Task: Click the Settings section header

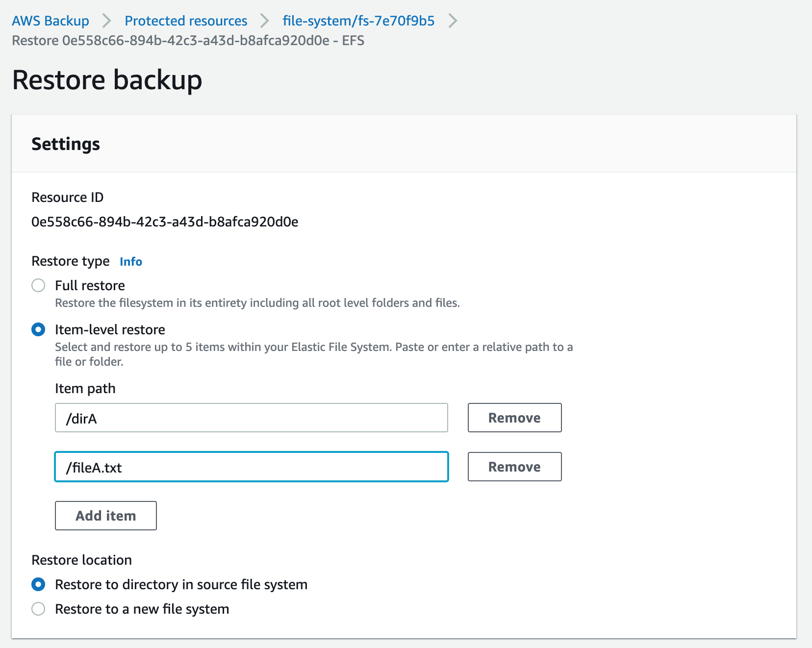Action: [66, 144]
